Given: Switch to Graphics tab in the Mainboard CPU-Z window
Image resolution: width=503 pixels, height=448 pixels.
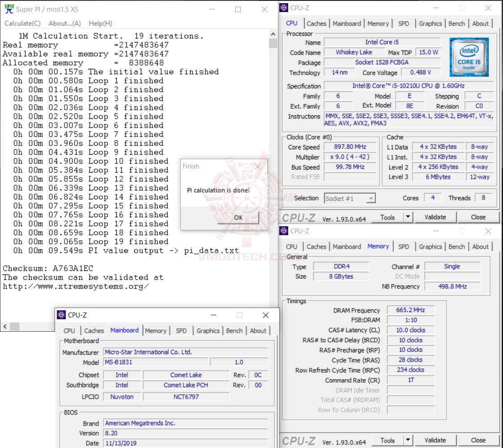Looking at the screenshot, I should (208, 331).
